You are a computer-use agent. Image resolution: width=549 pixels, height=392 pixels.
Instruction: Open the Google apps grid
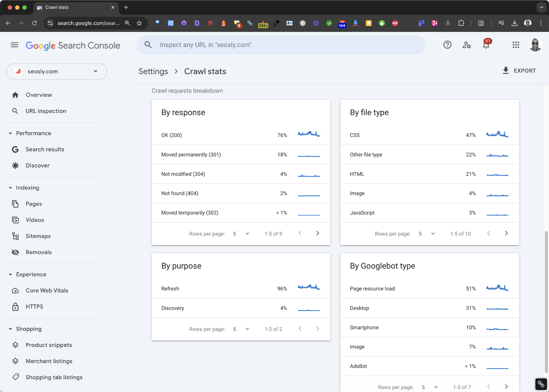click(x=516, y=45)
